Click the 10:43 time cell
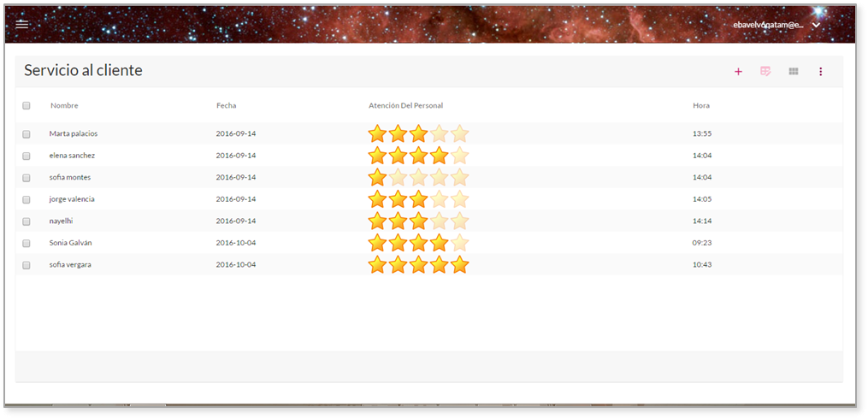The height and width of the screenshot is (419, 868). (702, 264)
